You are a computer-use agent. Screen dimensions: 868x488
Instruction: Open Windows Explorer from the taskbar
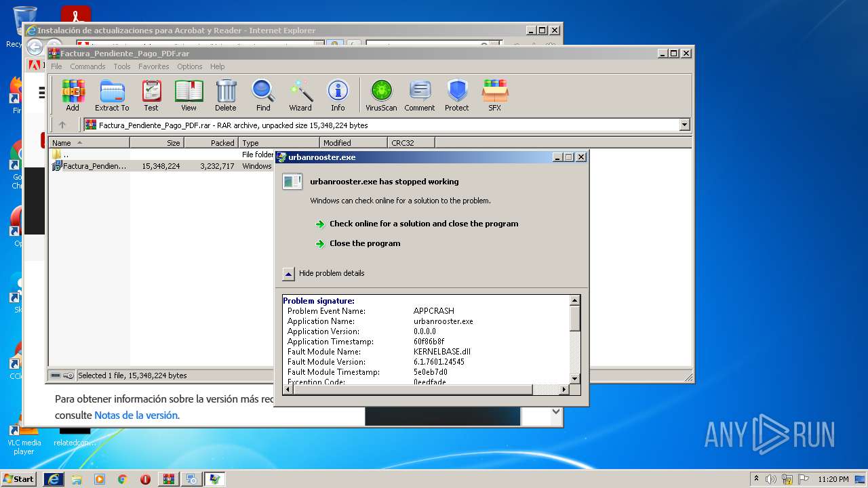(x=77, y=479)
